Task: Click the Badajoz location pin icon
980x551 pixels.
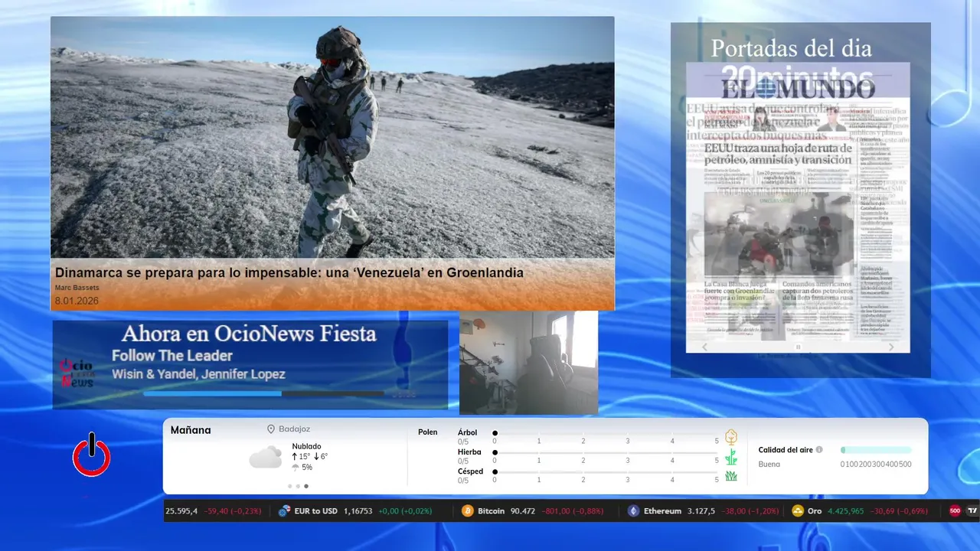Action: pos(271,429)
